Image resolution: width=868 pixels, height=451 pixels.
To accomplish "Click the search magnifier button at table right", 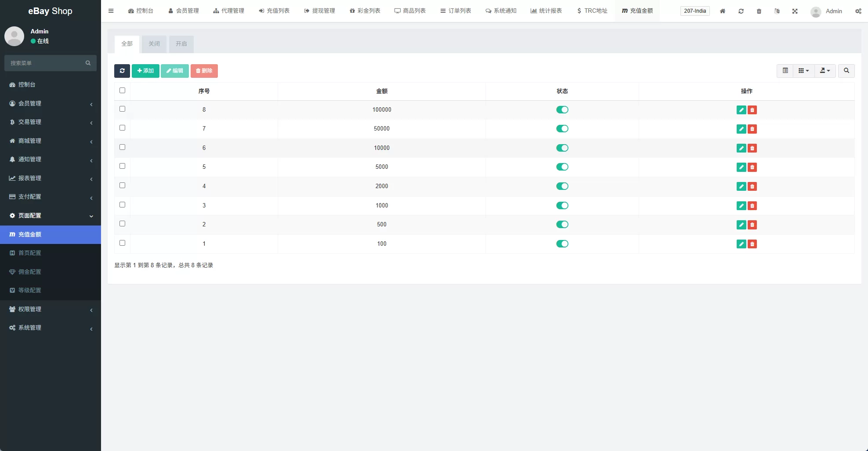I will coord(846,71).
